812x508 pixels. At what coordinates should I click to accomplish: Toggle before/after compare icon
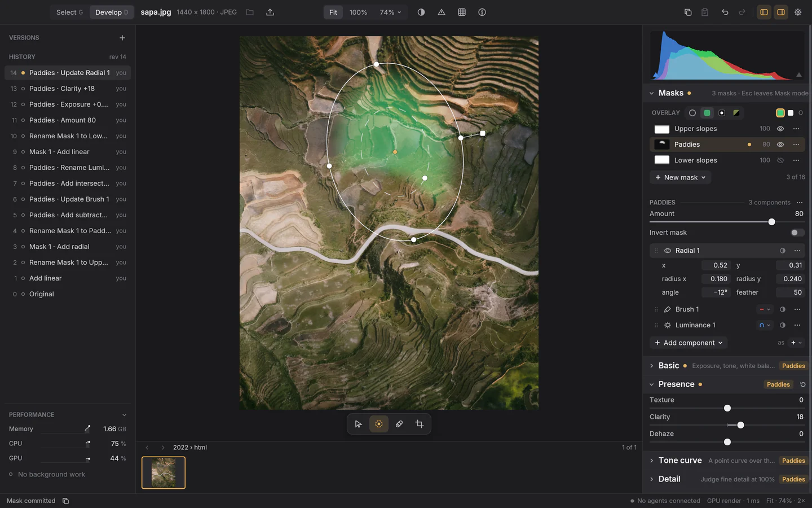tap(421, 12)
